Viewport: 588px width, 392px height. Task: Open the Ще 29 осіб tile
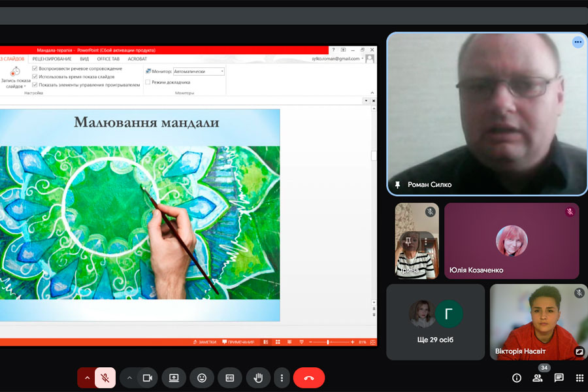pos(435,322)
